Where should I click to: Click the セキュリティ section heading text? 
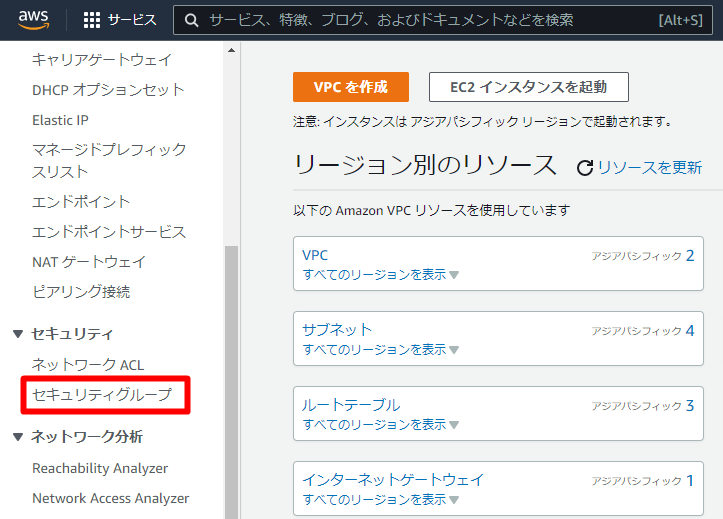click(72, 334)
